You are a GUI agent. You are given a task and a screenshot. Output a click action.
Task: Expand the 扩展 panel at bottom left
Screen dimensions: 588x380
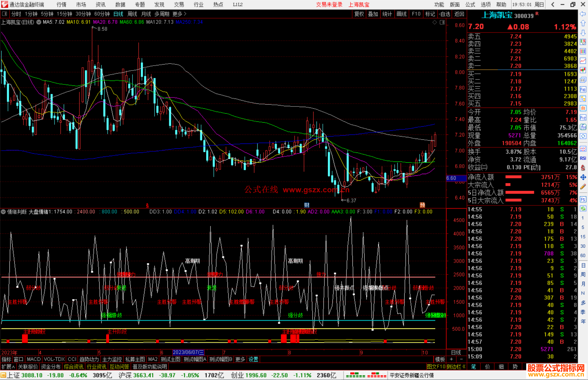coord(8,367)
